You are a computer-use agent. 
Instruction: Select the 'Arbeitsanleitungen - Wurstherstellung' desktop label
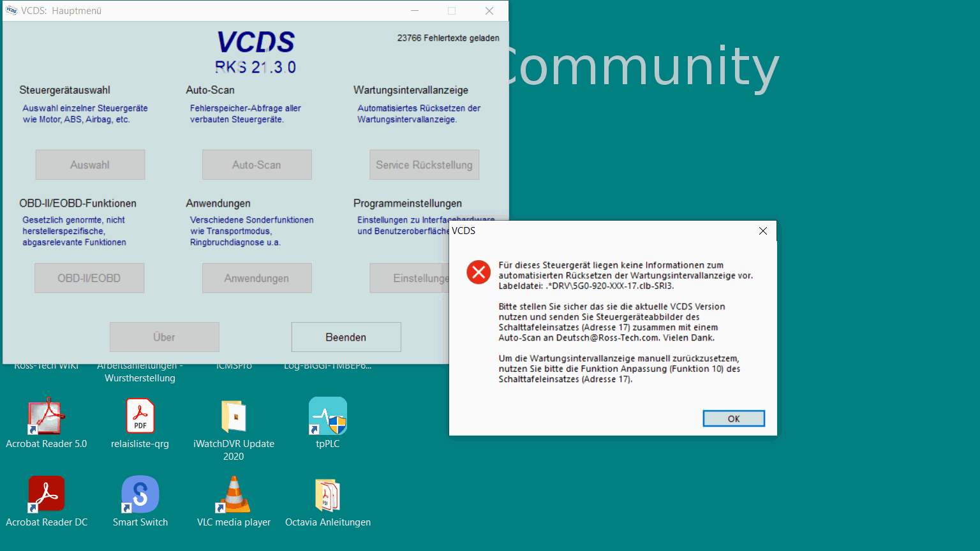[x=140, y=372]
